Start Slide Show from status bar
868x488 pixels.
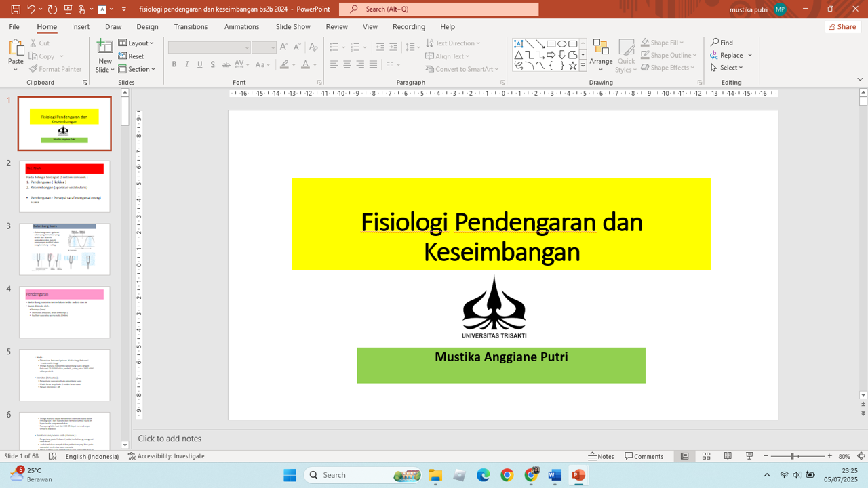click(x=749, y=456)
